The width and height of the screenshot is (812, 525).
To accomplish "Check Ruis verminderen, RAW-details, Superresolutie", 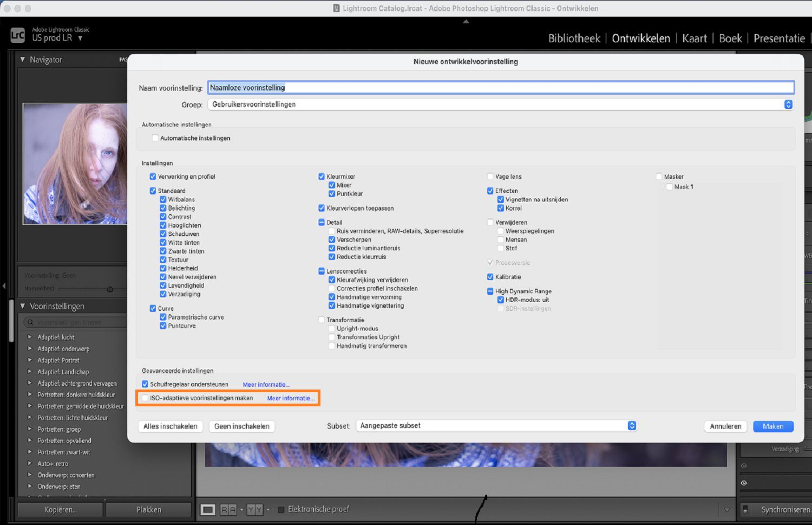I will [x=332, y=231].
